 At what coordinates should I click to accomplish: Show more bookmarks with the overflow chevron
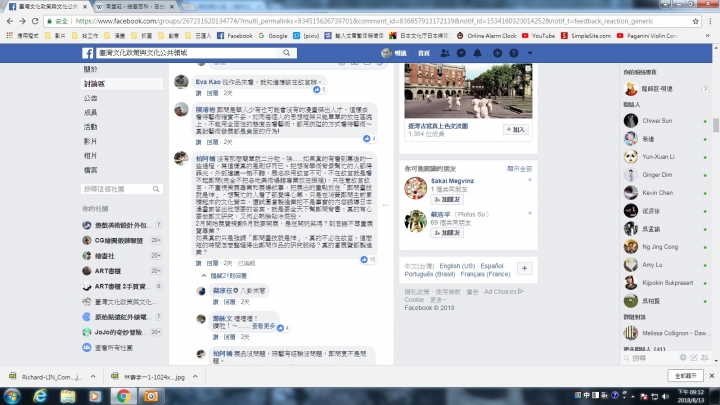click(x=710, y=35)
